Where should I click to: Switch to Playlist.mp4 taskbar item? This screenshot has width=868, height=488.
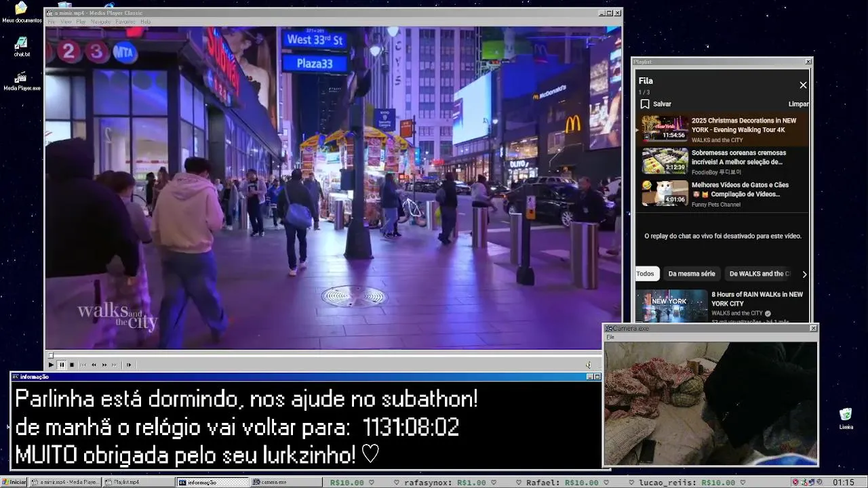[x=139, y=482]
